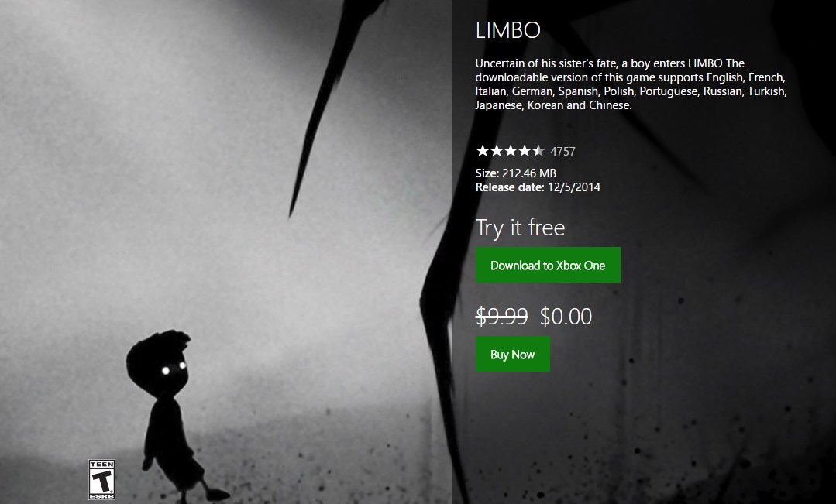This screenshot has width=836, height=504.
Task: Click the boy's glowing white eyes
Action: coord(174,369)
